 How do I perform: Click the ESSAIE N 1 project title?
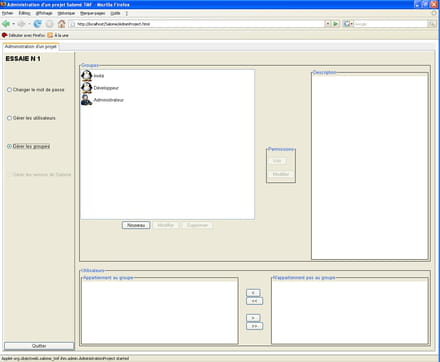click(23, 59)
